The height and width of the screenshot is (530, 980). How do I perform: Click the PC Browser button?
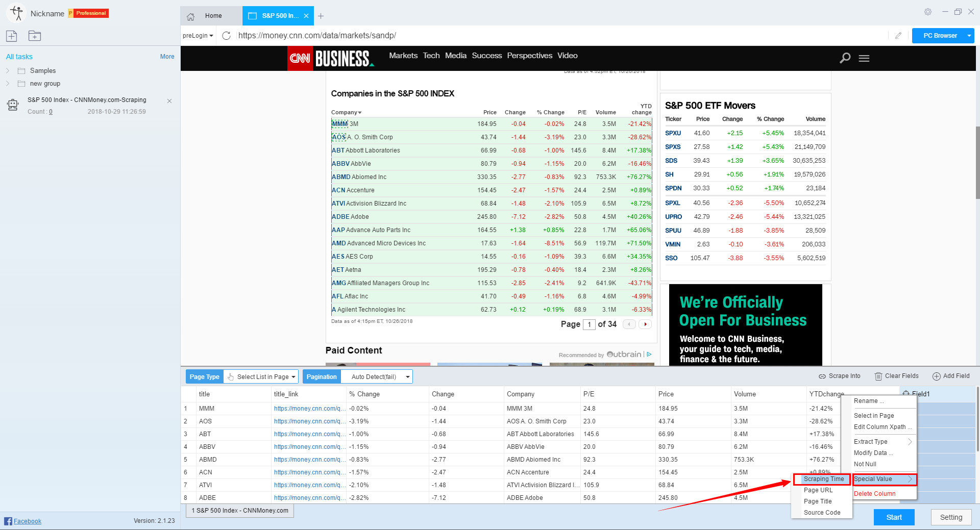coord(940,36)
